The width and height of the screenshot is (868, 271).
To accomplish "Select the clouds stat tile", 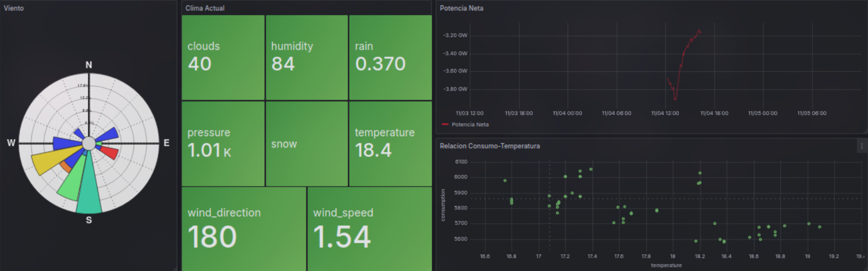I will (223, 58).
